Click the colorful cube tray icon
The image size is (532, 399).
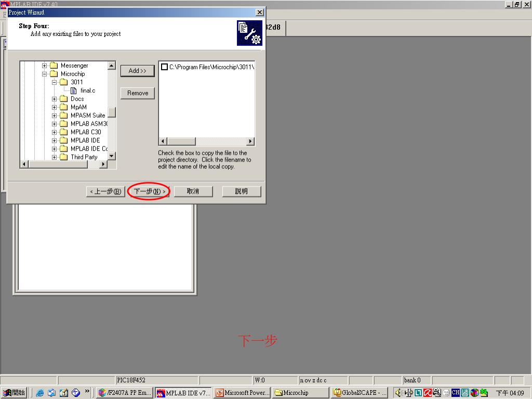click(474, 393)
